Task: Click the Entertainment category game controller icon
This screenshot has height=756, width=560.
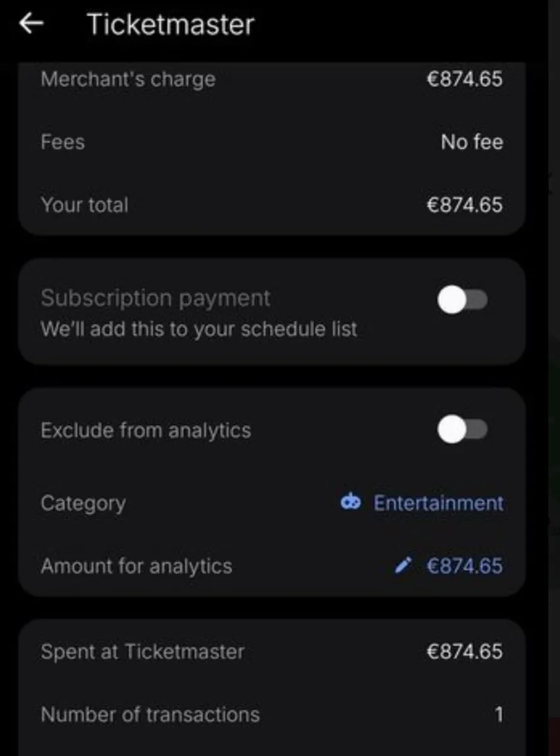Action: click(350, 502)
